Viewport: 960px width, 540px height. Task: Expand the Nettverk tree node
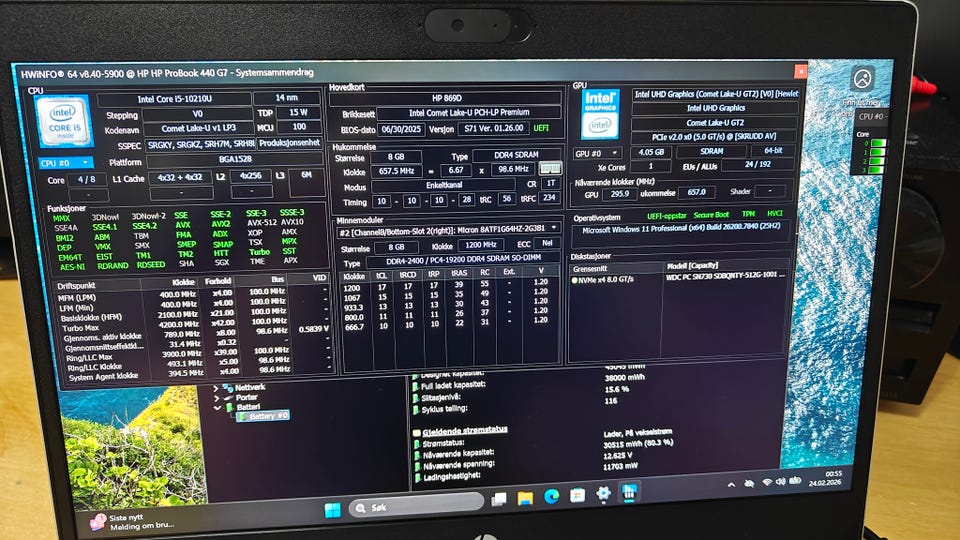[216, 388]
